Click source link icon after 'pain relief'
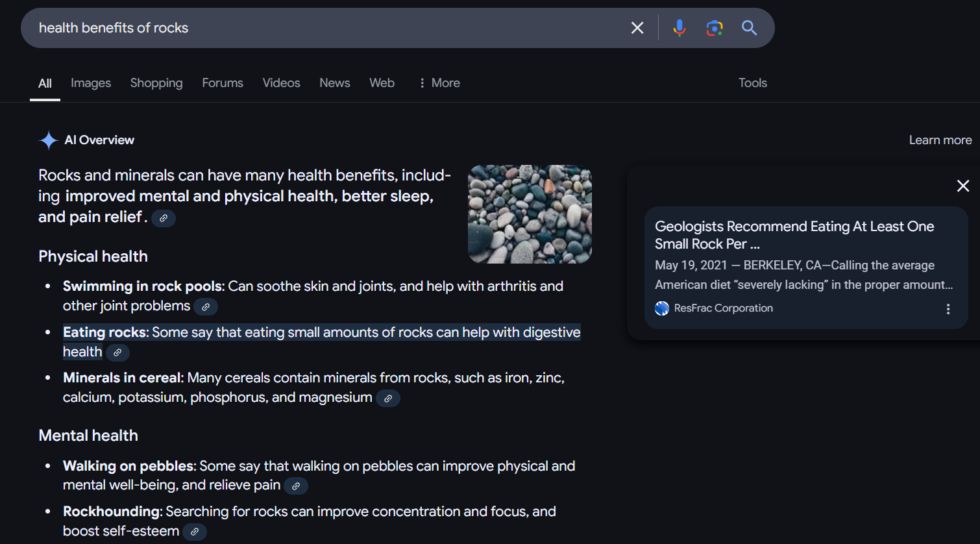This screenshot has height=544, width=980. click(164, 218)
